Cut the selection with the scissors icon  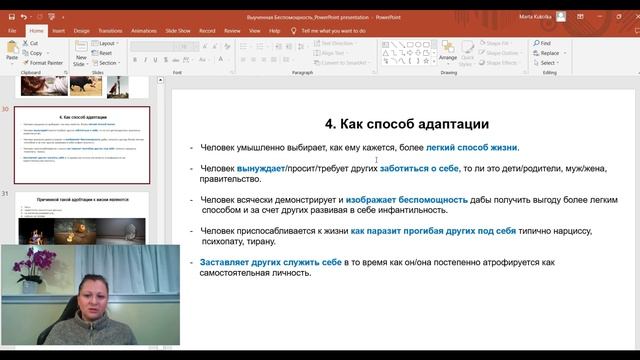point(26,43)
